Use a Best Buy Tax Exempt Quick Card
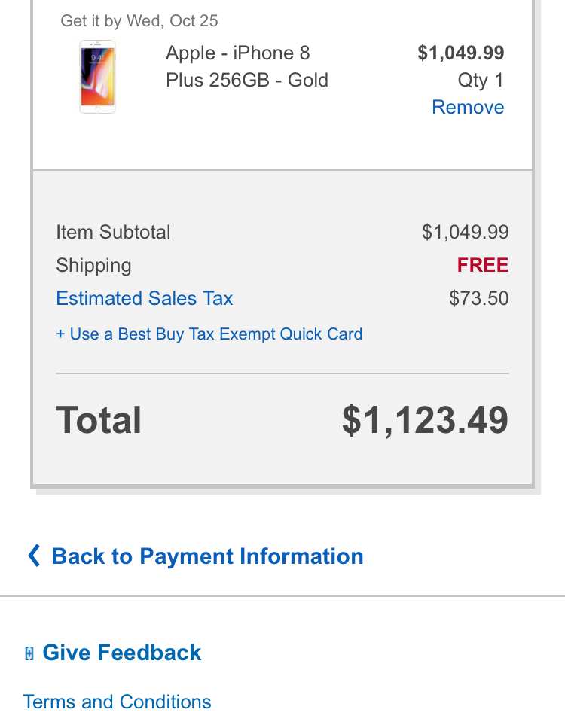 point(209,334)
